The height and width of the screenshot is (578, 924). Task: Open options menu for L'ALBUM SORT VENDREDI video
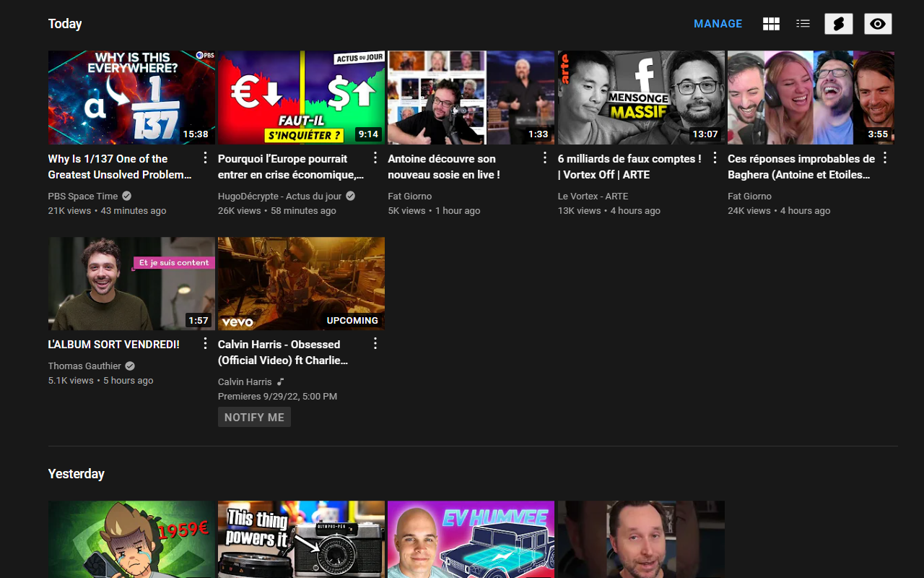pyautogui.click(x=205, y=343)
